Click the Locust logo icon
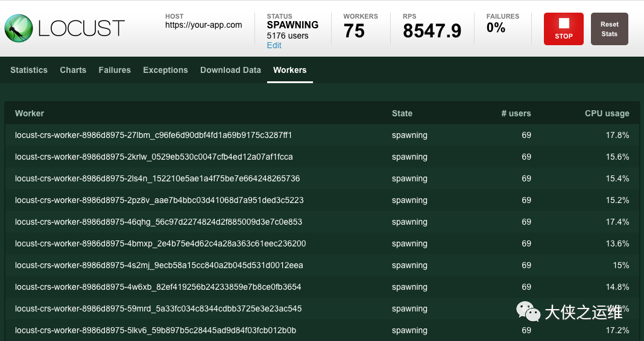Image resolution: width=644 pixels, height=341 pixels. pos(19,28)
